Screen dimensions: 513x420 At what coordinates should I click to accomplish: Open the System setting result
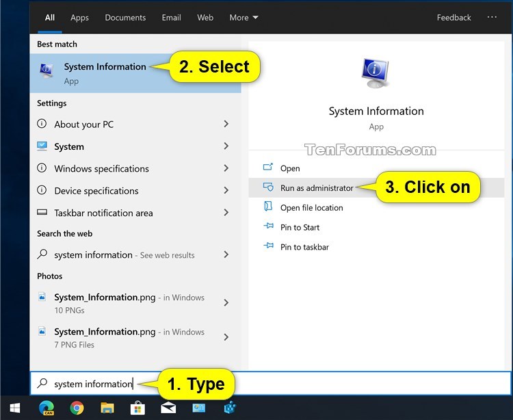pos(135,146)
